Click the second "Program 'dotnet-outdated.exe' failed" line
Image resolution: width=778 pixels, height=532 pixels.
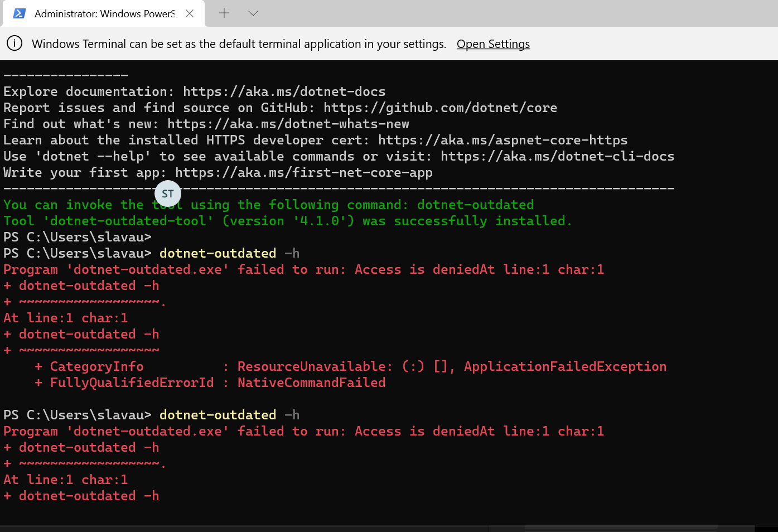coord(304,431)
